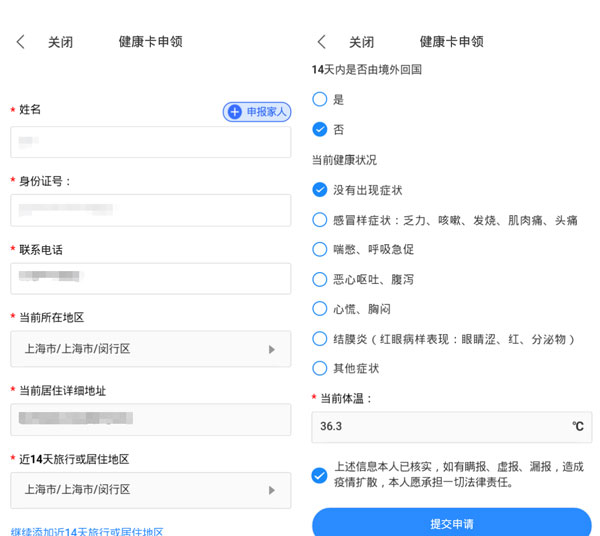
Task: Check 没有出现症状 health status option
Action: 320,190
